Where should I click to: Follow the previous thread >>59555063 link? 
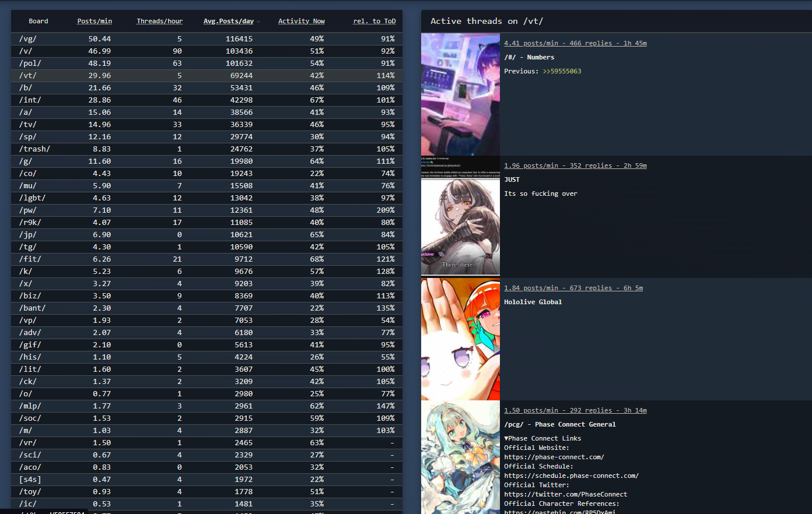point(562,71)
